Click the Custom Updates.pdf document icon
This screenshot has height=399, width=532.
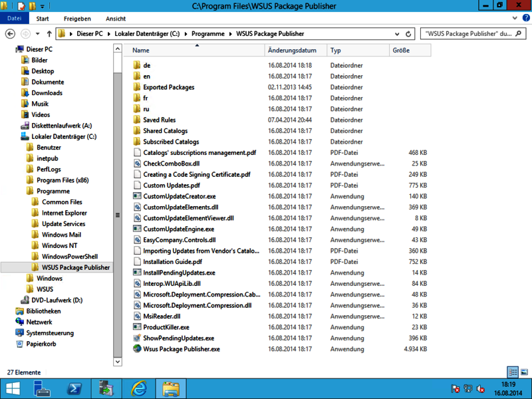pyautogui.click(x=137, y=186)
